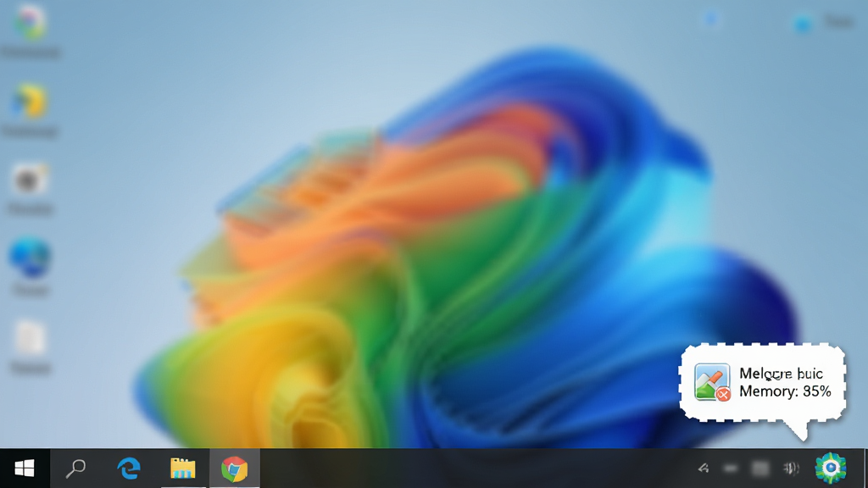This screenshot has width=868, height=488.
Task: Open File Explorer from the taskbar
Action: pos(183,468)
